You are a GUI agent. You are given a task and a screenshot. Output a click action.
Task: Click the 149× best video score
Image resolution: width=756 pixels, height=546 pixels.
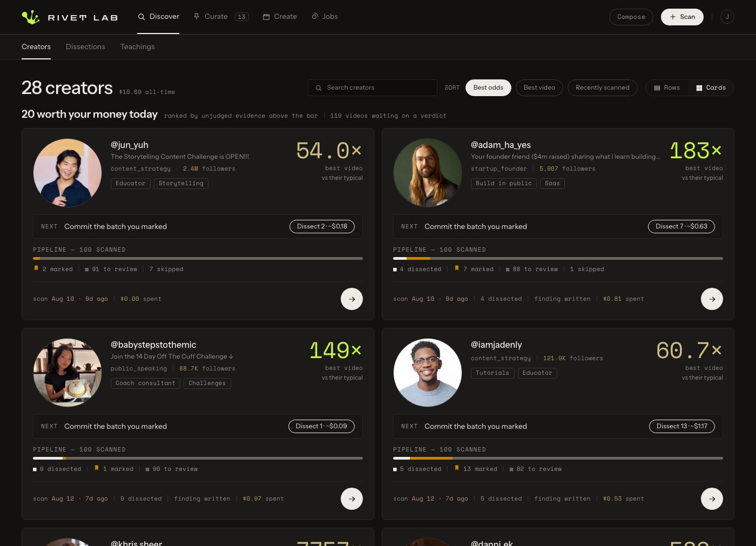[335, 351]
